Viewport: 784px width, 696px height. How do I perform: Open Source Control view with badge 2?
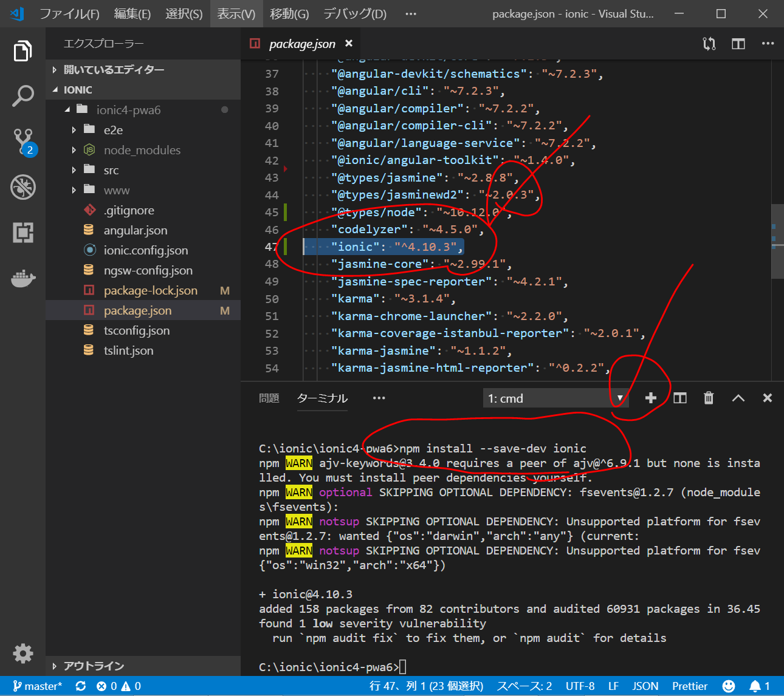(x=23, y=142)
